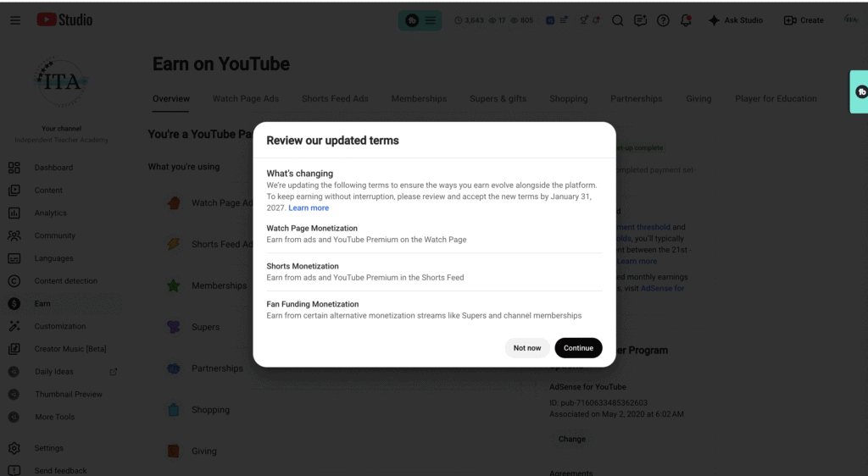Screen dimensions: 868x476
Task: Click the ITA channel profile picture
Action: 61,82
